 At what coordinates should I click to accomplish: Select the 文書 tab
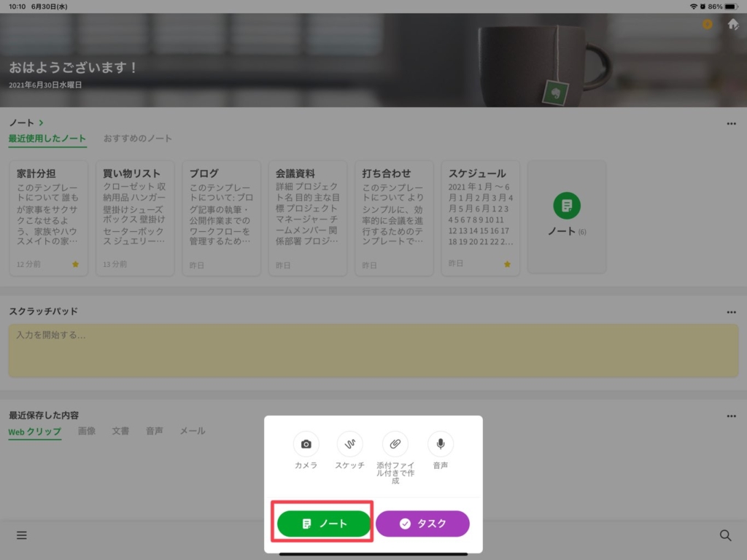click(x=120, y=431)
